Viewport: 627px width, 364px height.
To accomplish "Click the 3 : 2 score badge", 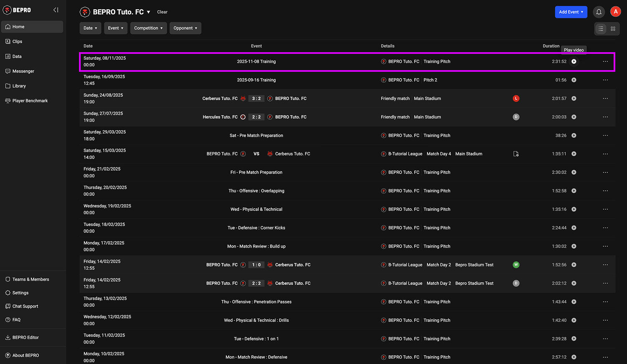I will click(x=256, y=99).
